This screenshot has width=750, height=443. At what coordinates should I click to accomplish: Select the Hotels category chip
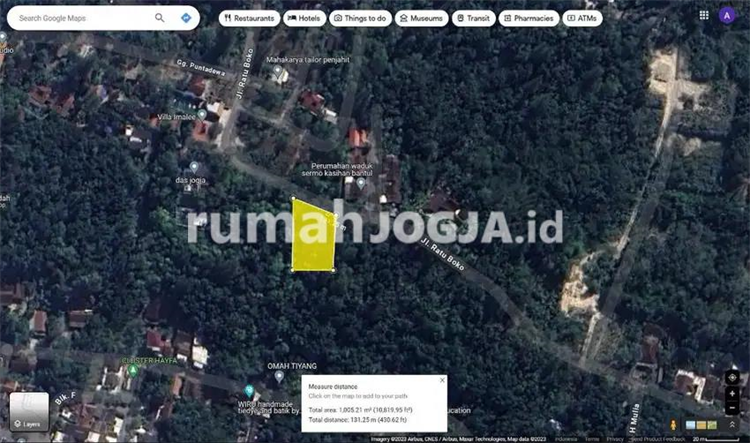pos(304,18)
